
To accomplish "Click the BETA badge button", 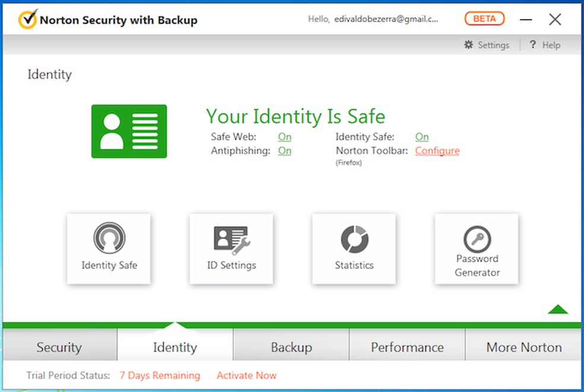I will (x=484, y=19).
